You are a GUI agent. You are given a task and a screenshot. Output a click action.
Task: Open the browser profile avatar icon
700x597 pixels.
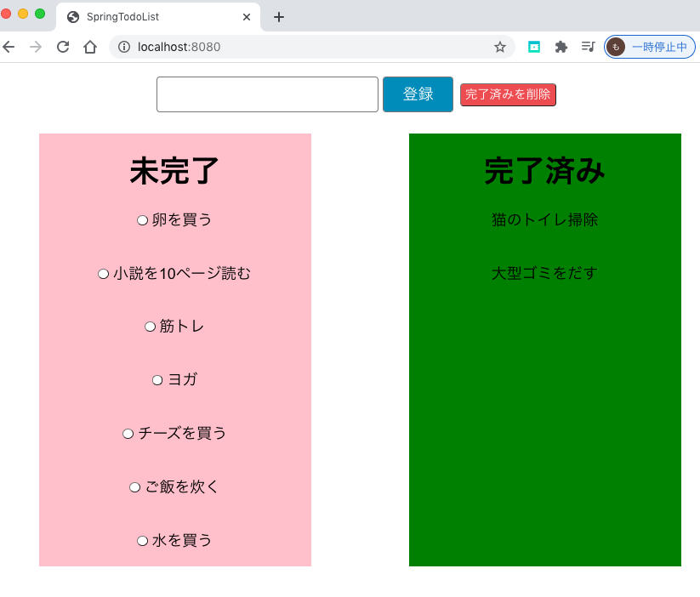(614, 47)
